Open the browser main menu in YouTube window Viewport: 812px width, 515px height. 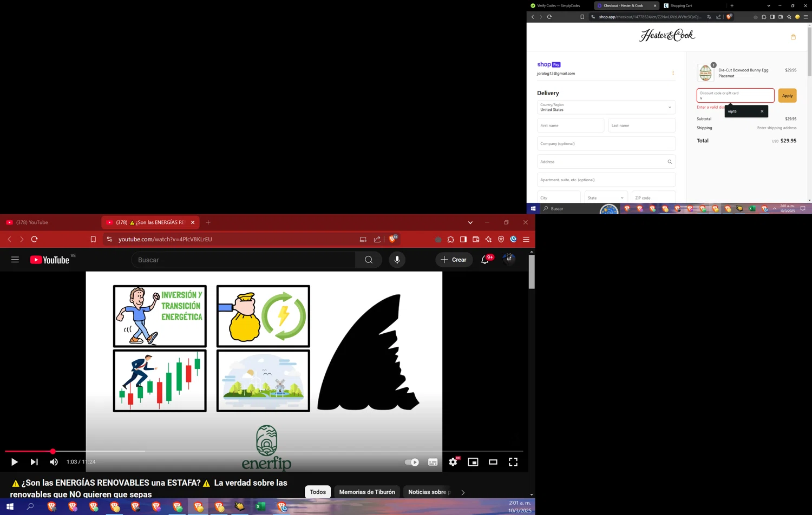click(526, 239)
